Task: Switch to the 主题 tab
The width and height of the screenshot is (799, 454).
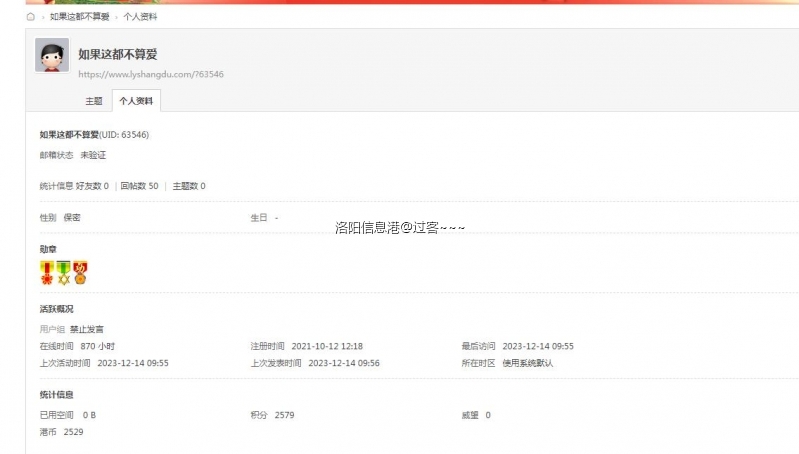Action: [94, 101]
